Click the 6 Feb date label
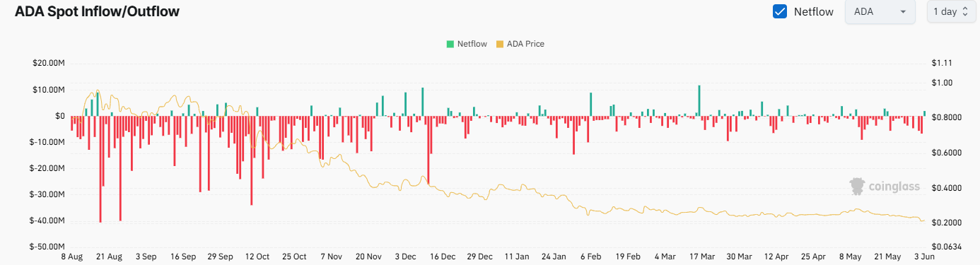The height and width of the screenshot is (265, 980). pyautogui.click(x=591, y=257)
